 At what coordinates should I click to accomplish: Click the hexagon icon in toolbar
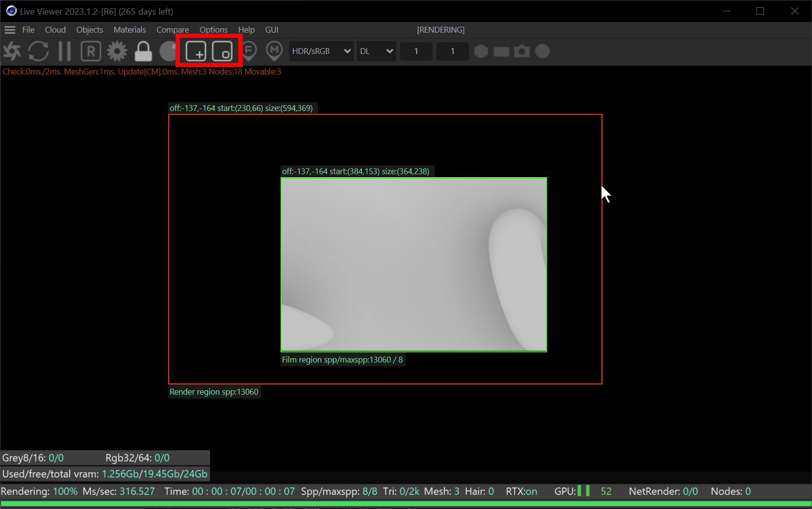pos(481,51)
